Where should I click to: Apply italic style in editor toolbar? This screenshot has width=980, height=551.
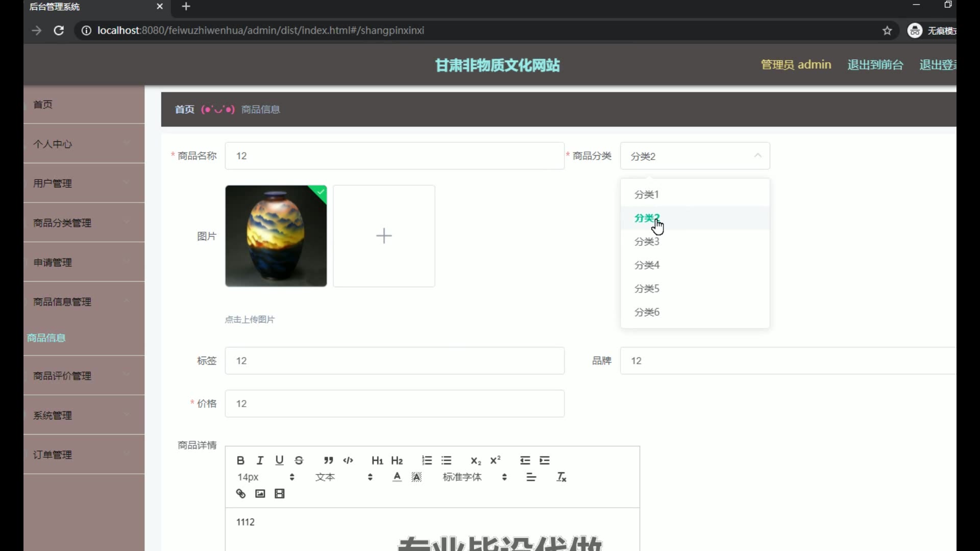click(260, 460)
